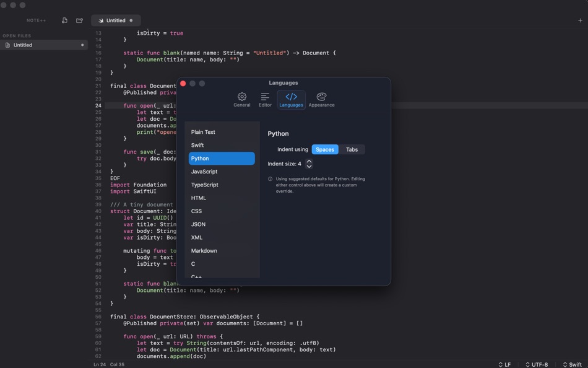Screen dimensions: 588x368
Task: Open the UTF-8 encoding selector
Action: 537,365
